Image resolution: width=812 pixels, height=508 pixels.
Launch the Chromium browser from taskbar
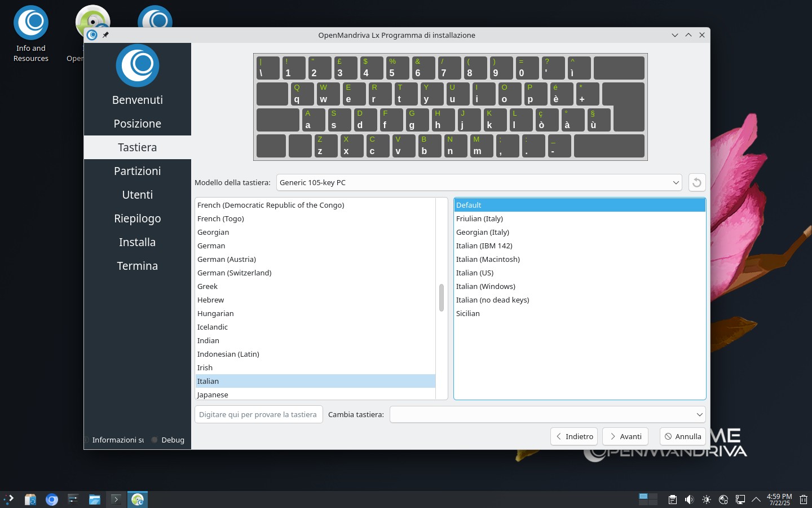[x=52, y=500]
